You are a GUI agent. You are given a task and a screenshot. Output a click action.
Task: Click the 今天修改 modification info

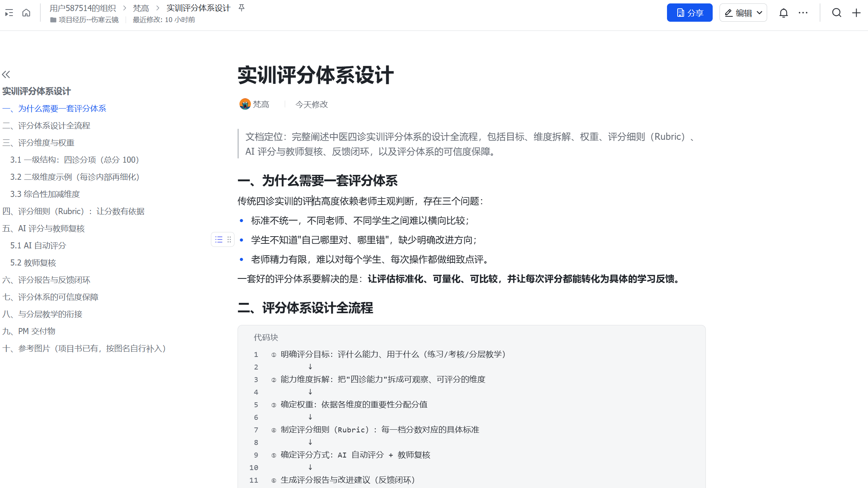(311, 104)
